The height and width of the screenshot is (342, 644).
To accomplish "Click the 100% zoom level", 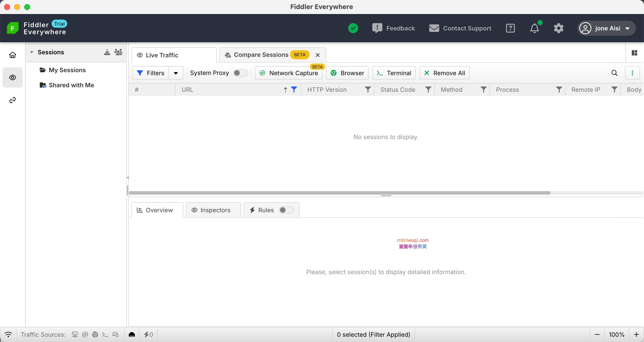I will click(x=617, y=334).
